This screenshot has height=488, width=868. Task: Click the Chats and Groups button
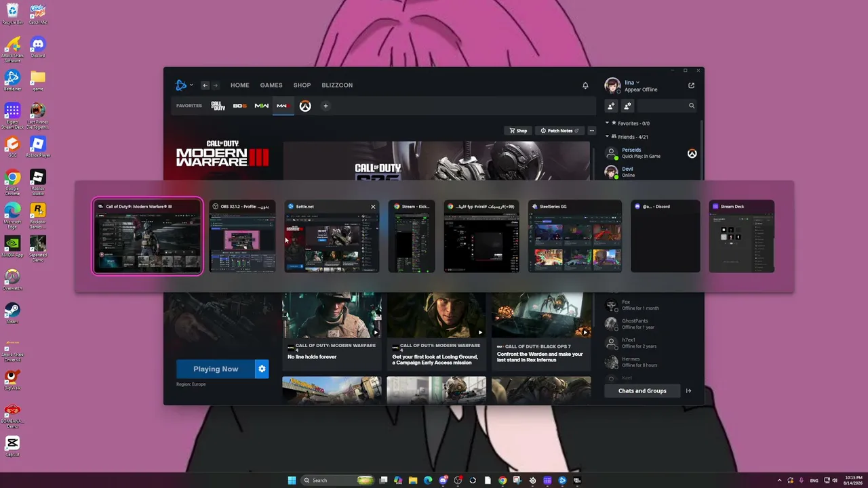point(642,391)
